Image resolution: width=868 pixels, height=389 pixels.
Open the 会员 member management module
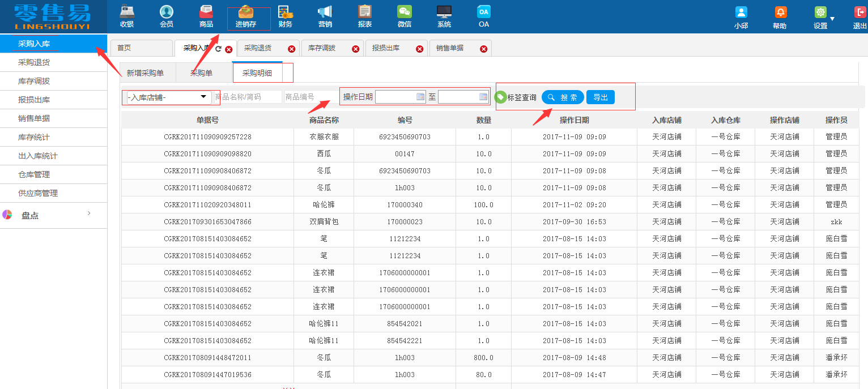pos(166,16)
